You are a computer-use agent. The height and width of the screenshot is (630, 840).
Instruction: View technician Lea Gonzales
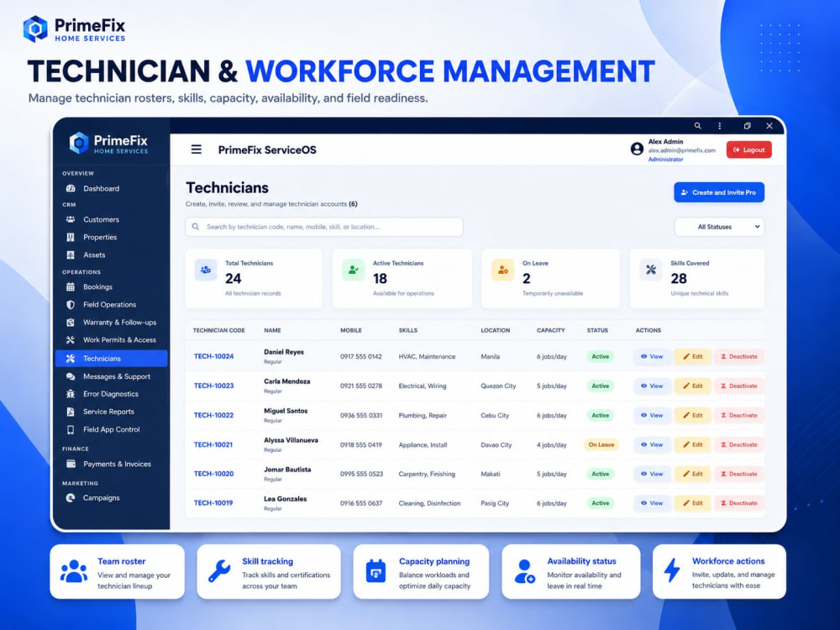click(x=652, y=503)
